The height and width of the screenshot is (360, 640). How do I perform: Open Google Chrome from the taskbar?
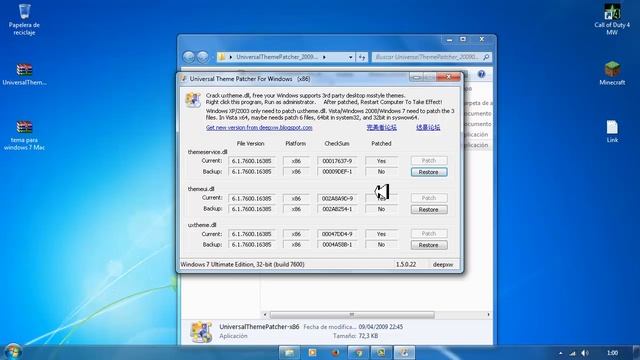[x=358, y=352]
